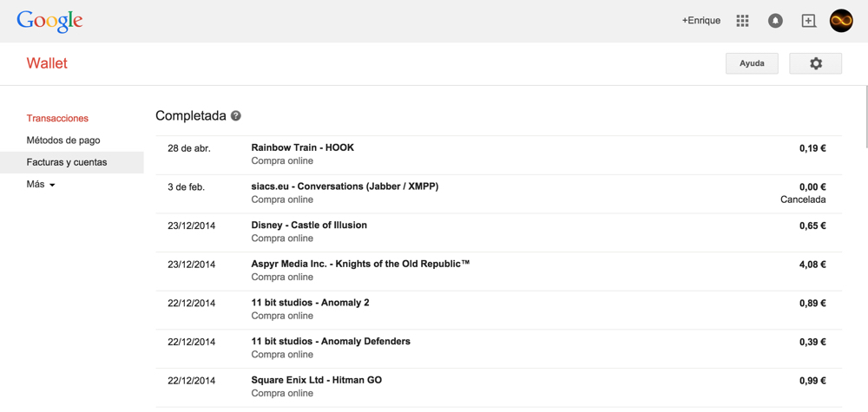Open the Rainbow Train - HOOK transaction
The height and width of the screenshot is (412, 868).
(x=302, y=148)
